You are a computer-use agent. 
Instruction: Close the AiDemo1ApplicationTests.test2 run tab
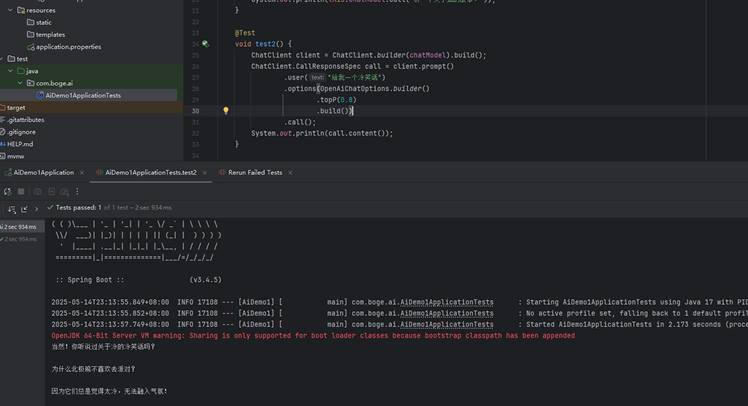point(206,172)
